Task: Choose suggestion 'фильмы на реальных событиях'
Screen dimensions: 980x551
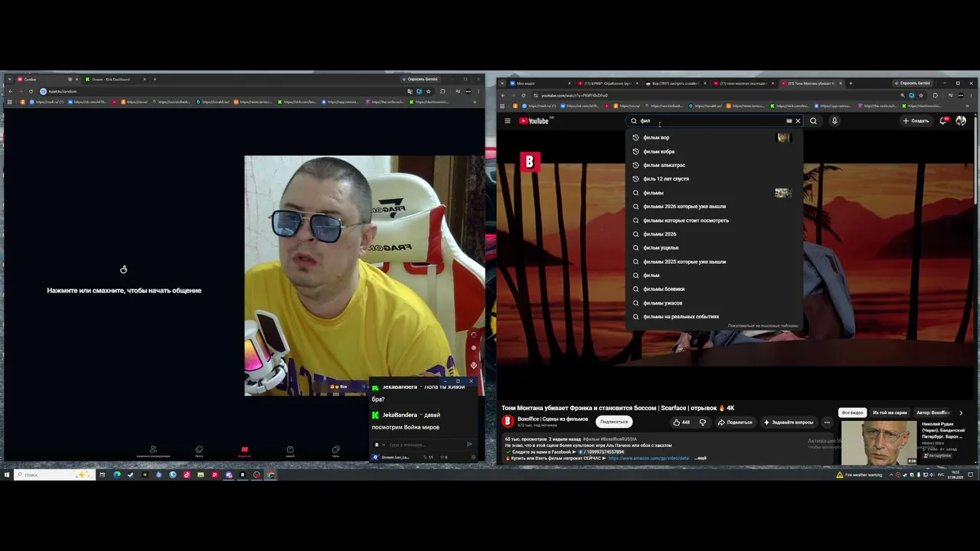Action: pos(713,317)
